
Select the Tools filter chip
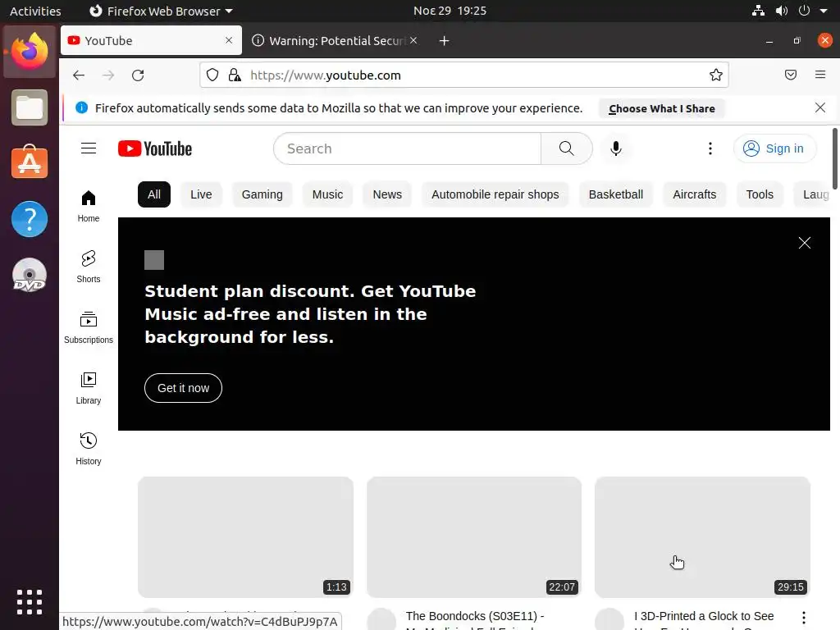coord(760,194)
